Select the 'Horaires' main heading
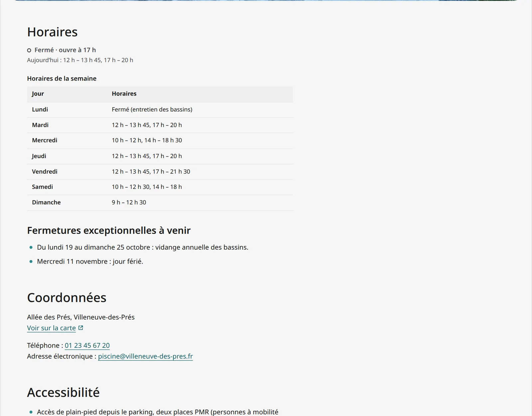The image size is (532, 416). coord(52,32)
